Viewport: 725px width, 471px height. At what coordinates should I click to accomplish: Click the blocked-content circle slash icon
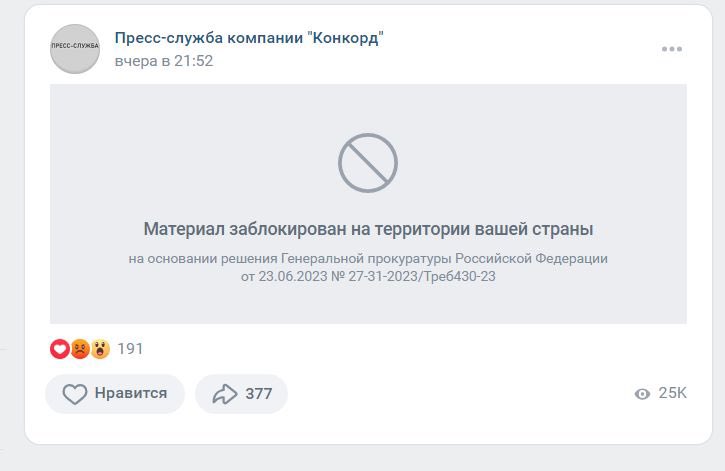367,163
